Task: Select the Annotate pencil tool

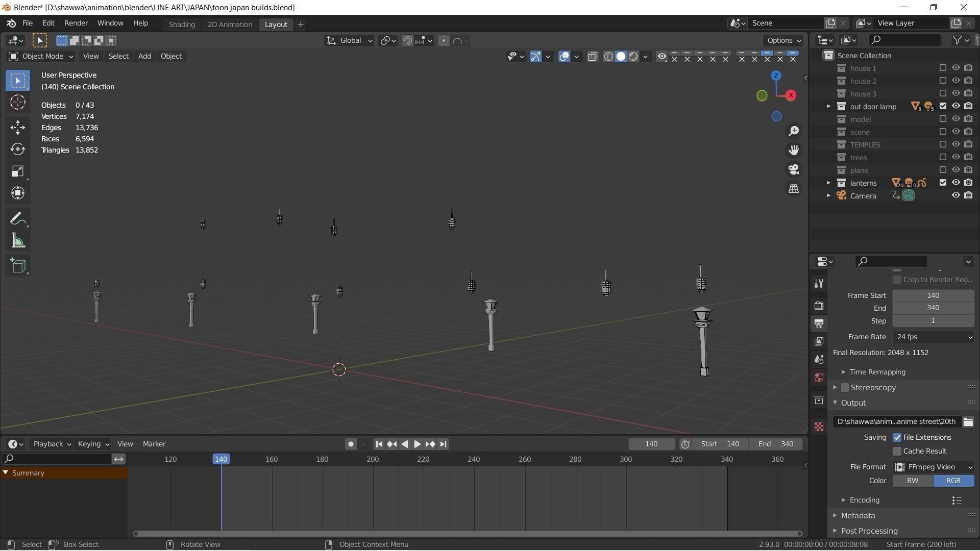Action: 18,219
